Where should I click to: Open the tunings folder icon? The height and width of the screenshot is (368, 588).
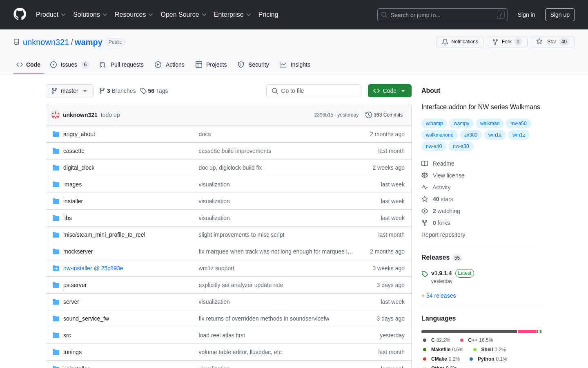pos(56,352)
